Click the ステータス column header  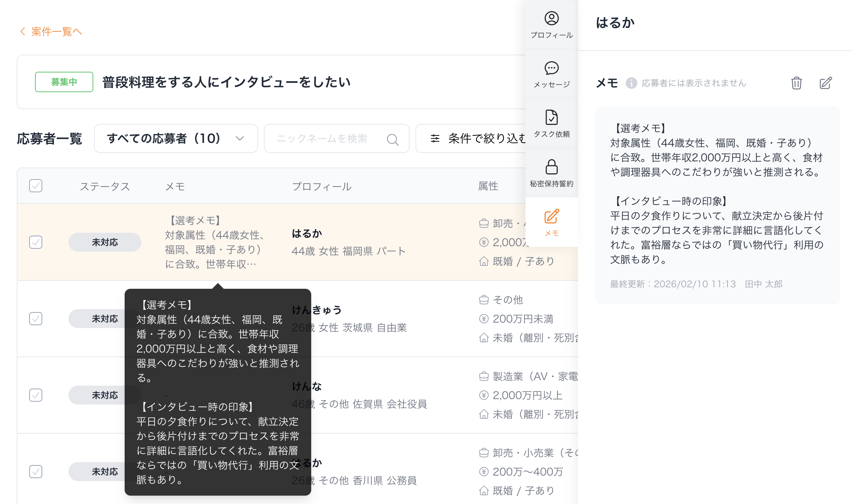pos(105,186)
